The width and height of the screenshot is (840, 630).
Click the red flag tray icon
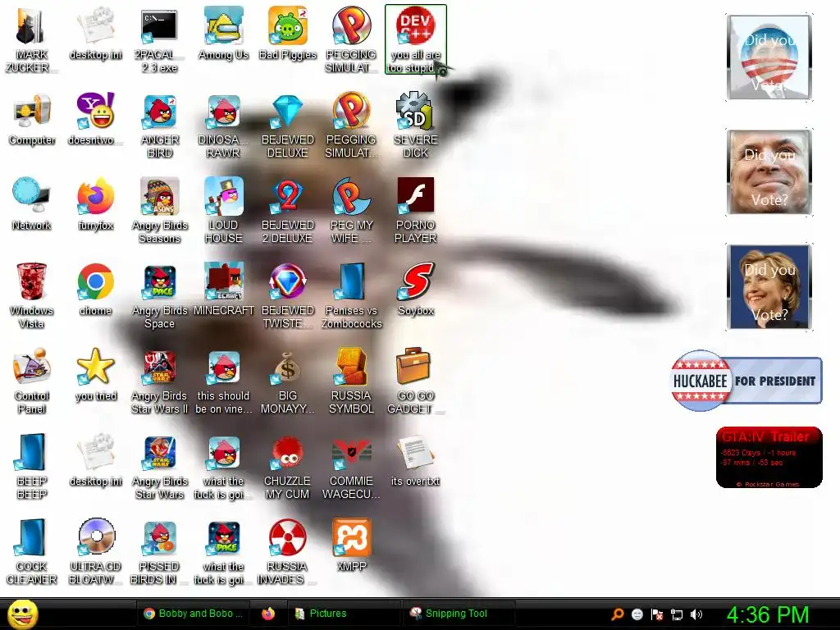pos(657,614)
